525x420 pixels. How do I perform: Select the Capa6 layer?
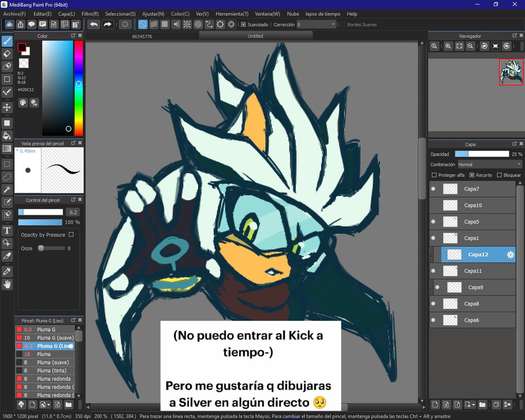(472, 320)
